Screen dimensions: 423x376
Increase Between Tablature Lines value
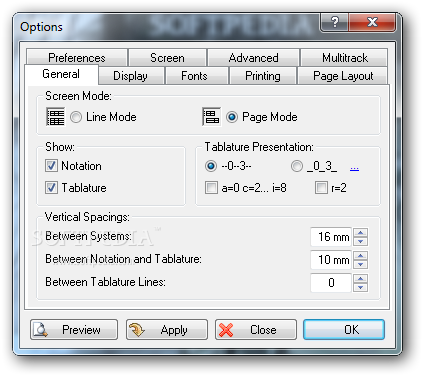point(360,279)
